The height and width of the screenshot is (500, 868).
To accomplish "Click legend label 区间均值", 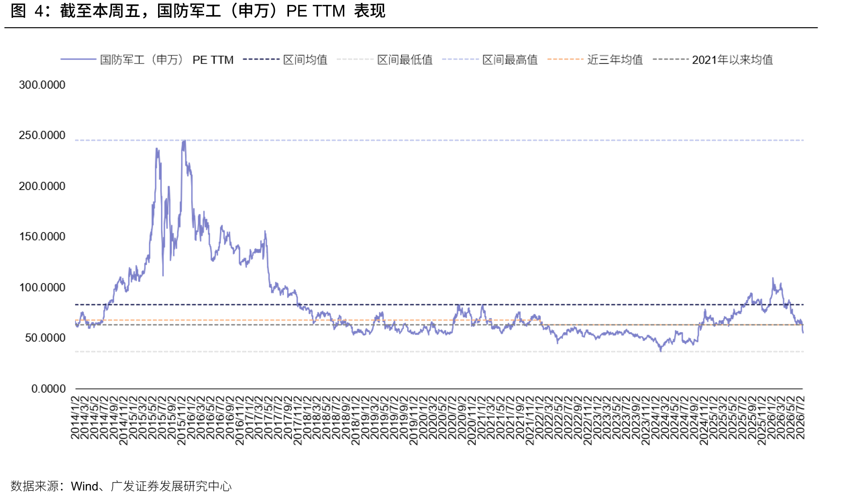I will tap(305, 60).
